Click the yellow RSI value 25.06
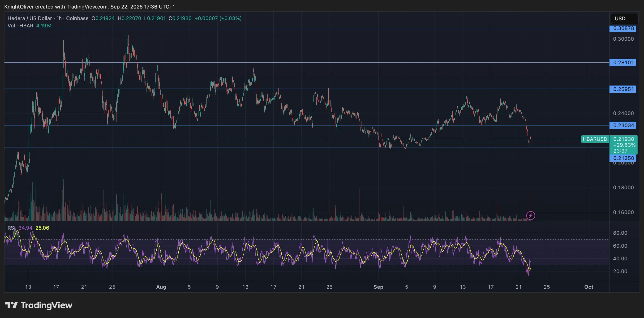644x318 pixels. click(x=43, y=228)
